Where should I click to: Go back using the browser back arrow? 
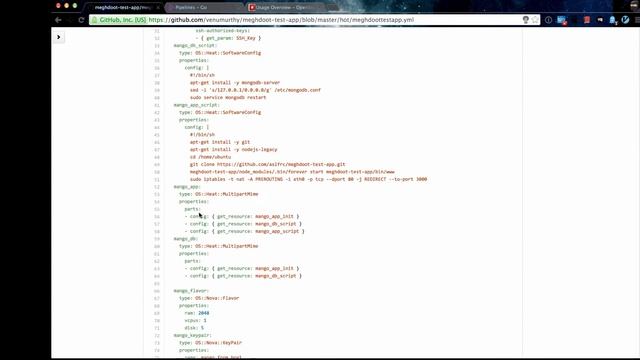point(58,20)
